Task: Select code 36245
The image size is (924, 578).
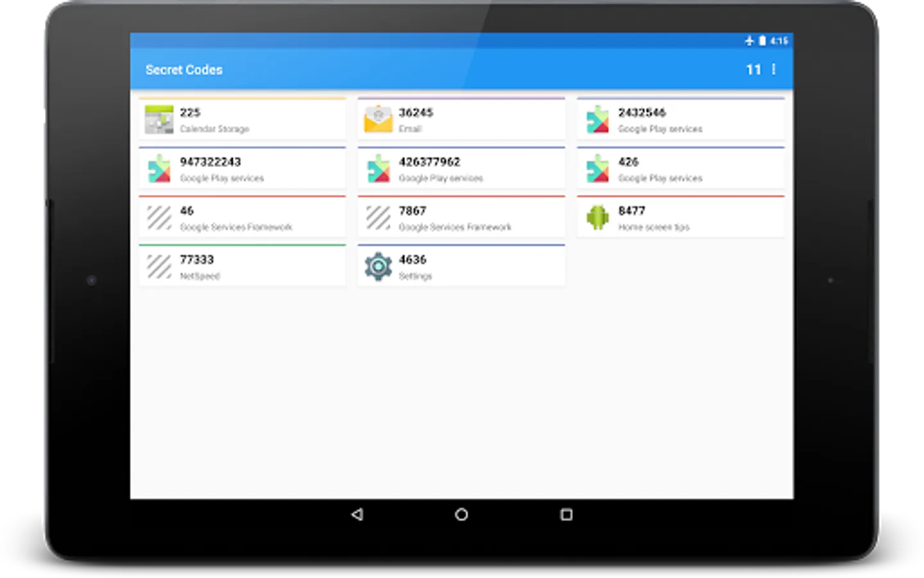Action: pos(416,112)
